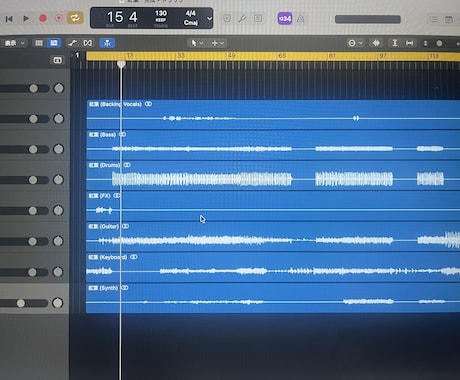Click the pan knob on the Keyboard track
The image size is (460, 380).
(x=58, y=272)
